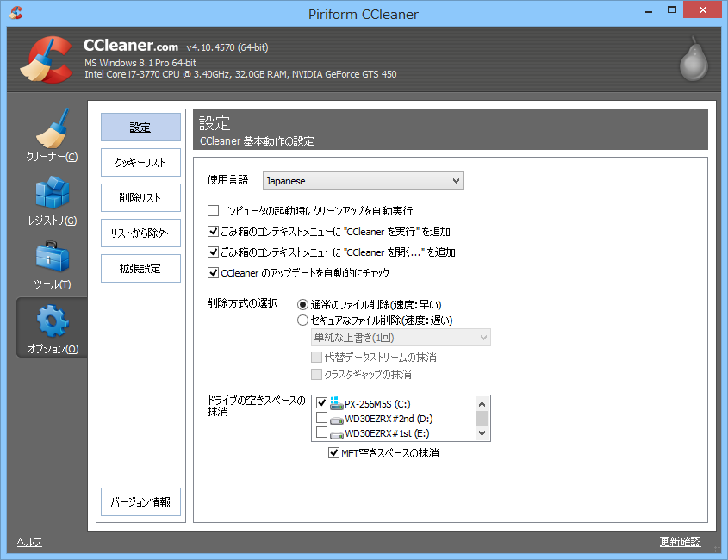728x560 pixels.
Task: Toggle 'CCleaner を実行' recycle bin menu checkbox
Action: pos(213,231)
